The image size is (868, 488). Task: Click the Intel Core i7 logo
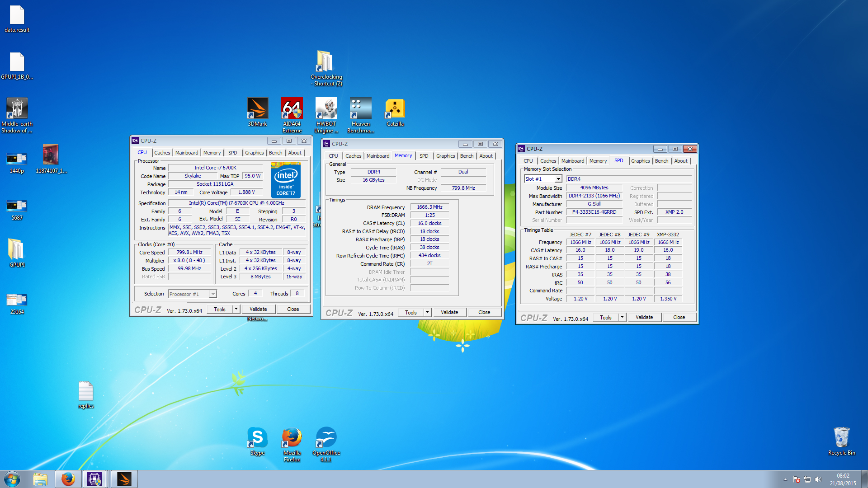286,180
